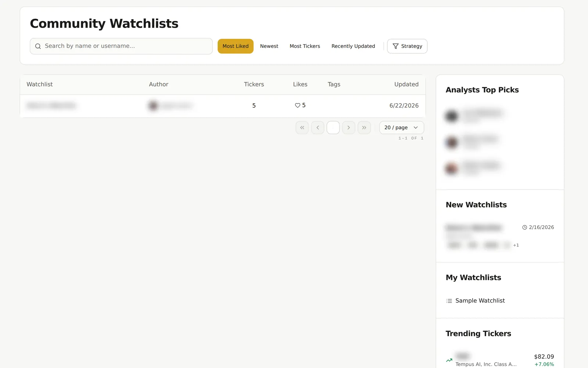This screenshot has width=588, height=368.
Task: Select the Most Liked sort tab
Action: pyautogui.click(x=236, y=46)
